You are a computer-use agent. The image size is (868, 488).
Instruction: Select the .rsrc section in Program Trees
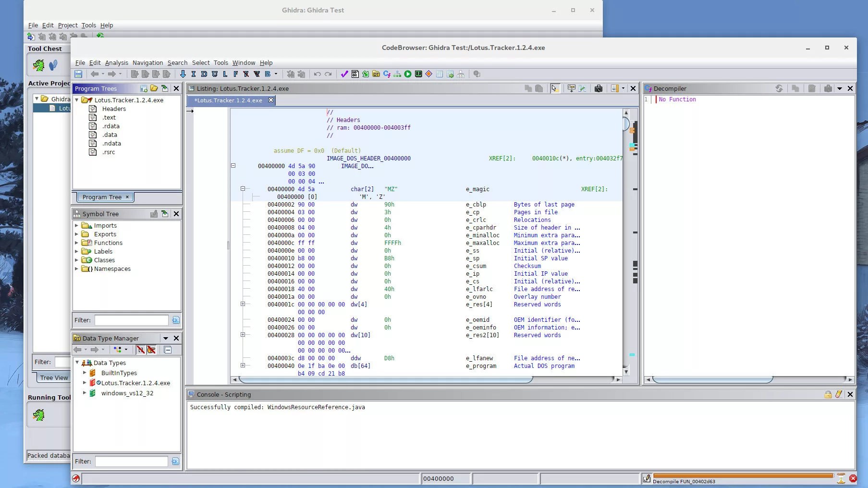[x=109, y=152]
